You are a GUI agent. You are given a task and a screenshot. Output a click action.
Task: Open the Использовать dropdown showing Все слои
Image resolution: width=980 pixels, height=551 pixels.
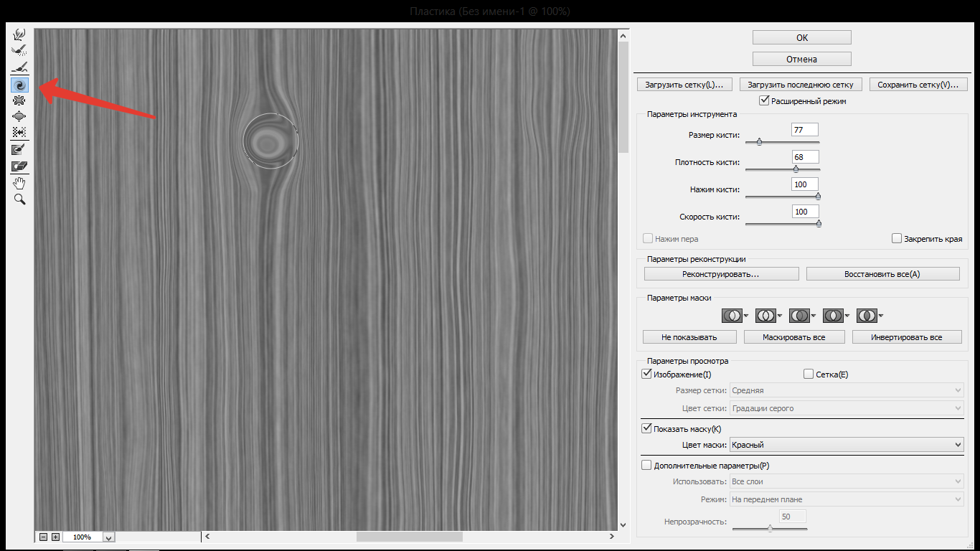[x=847, y=481]
